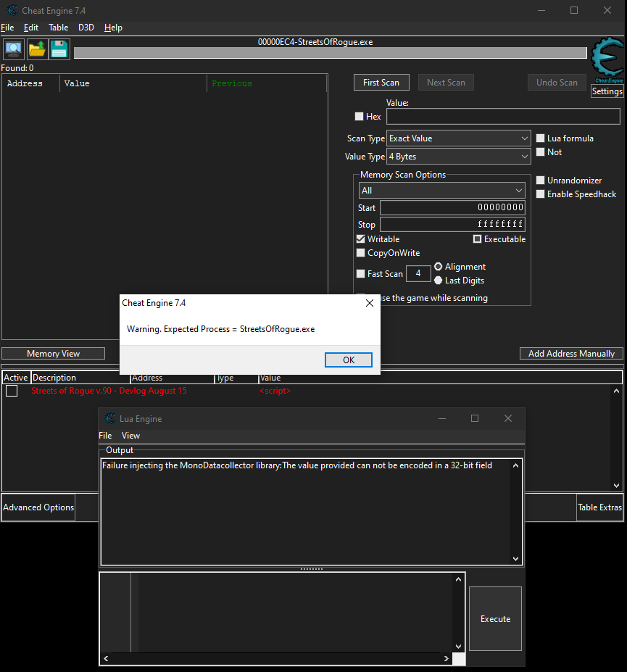The width and height of the screenshot is (627, 672).
Task: Open Memory View
Action: click(53, 354)
